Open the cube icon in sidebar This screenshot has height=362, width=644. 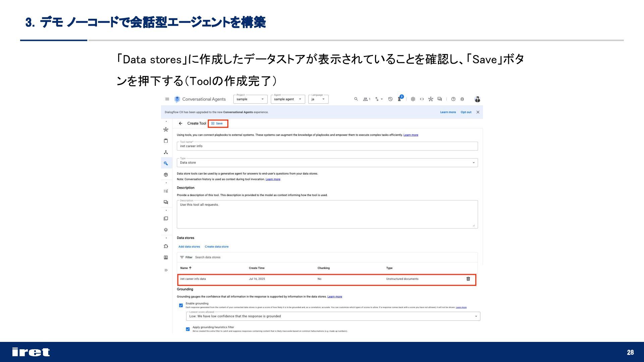(166, 175)
